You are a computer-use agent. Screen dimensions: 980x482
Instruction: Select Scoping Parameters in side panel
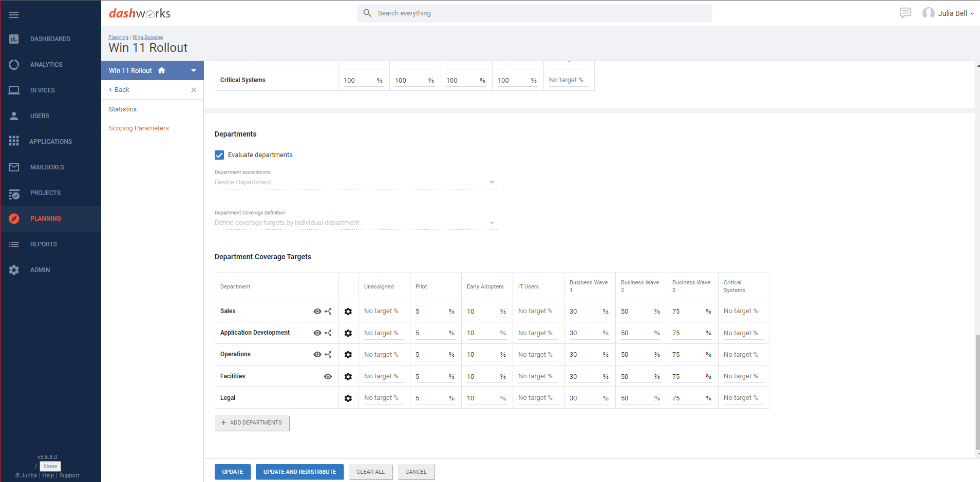(139, 128)
